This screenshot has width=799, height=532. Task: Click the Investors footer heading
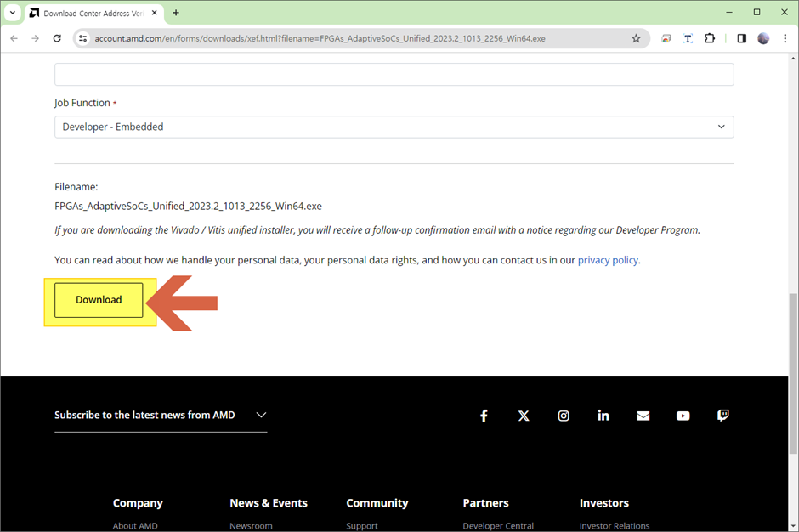click(603, 503)
